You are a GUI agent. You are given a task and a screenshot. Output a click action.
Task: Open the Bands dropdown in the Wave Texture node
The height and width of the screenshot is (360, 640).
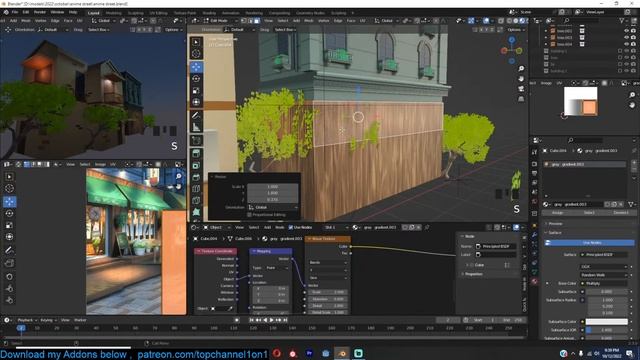(x=328, y=262)
